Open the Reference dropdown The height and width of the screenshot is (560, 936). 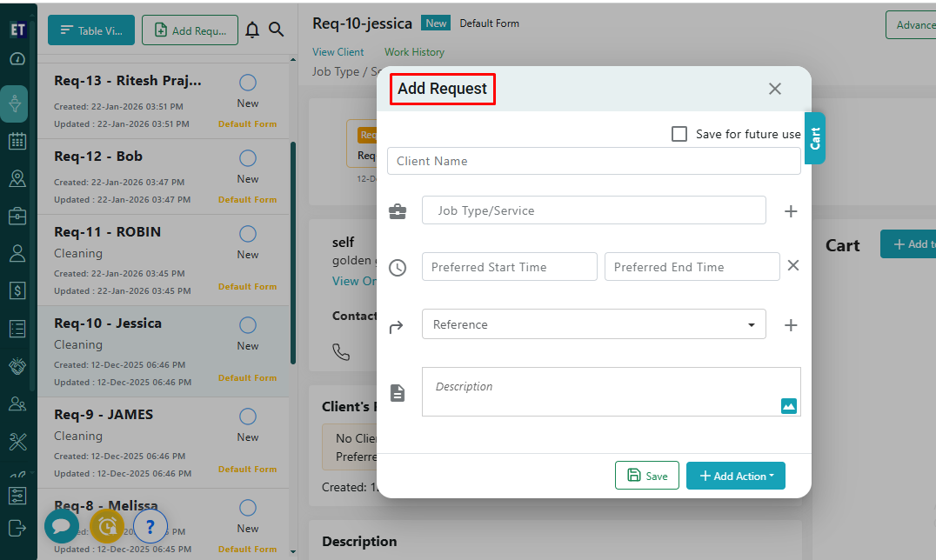[x=593, y=324]
